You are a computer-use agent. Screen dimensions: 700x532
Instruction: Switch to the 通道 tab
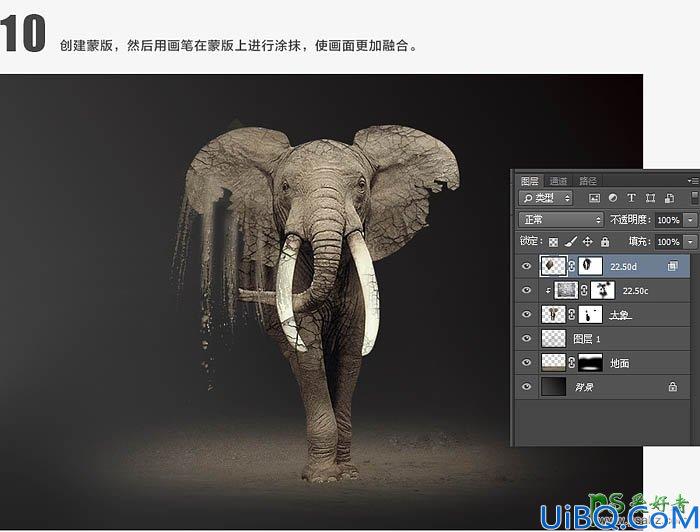tap(558, 181)
